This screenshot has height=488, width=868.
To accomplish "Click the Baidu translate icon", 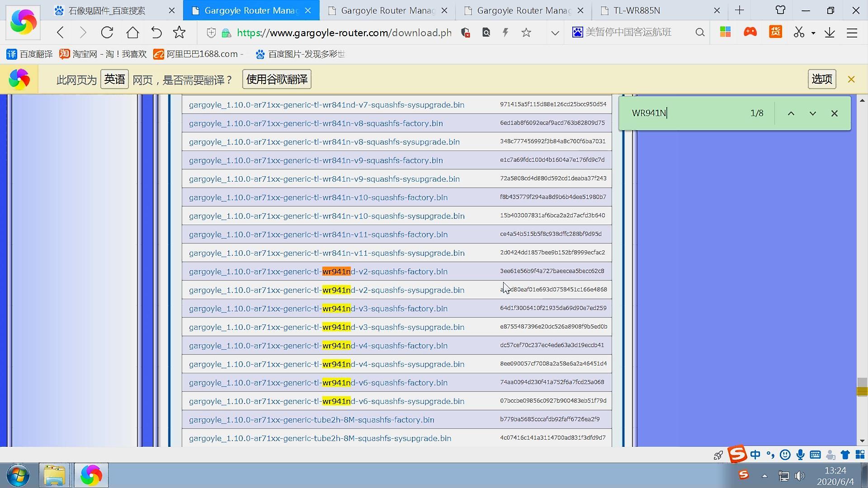I will [11, 54].
